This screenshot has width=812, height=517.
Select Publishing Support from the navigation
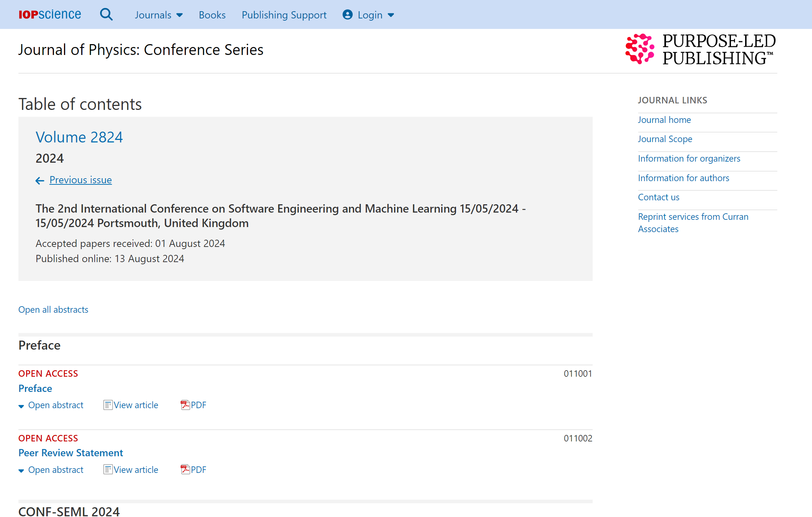(x=284, y=15)
